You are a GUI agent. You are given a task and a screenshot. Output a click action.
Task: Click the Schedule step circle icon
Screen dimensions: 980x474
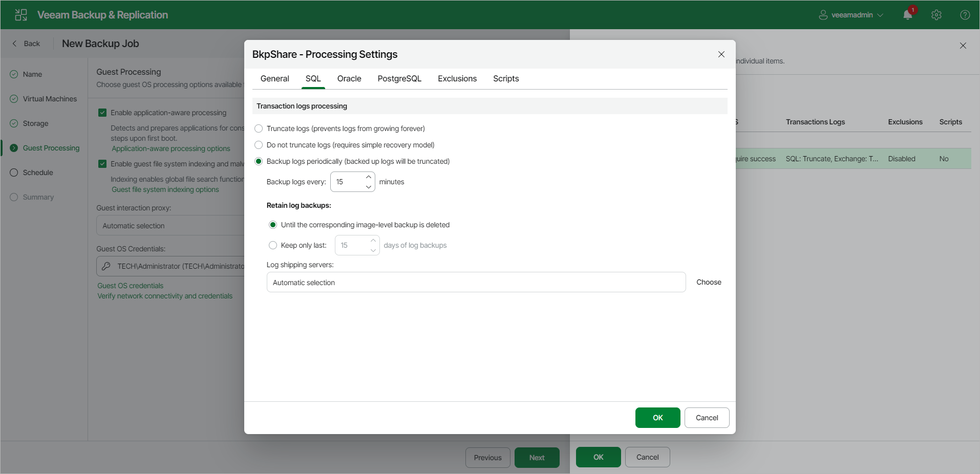point(14,173)
